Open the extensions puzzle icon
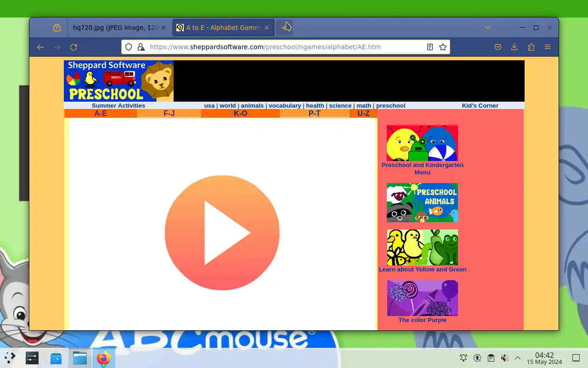 click(x=531, y=47)
